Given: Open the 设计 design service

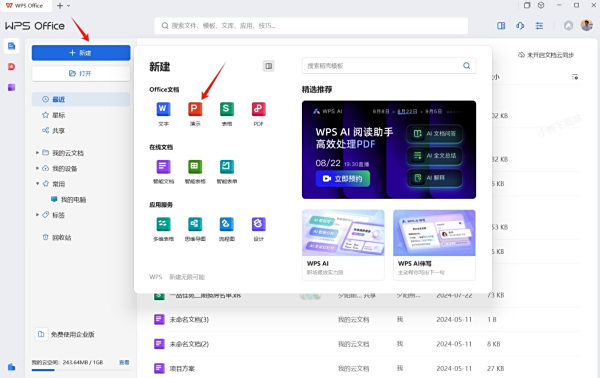Looking at the screenshot, I should (x=259, y=229).
